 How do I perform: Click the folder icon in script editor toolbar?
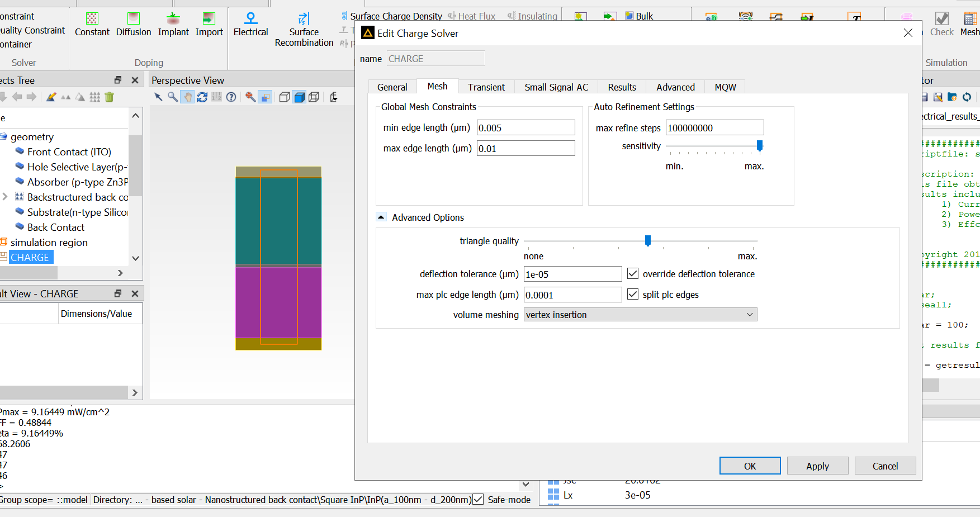tap(952, 97)
